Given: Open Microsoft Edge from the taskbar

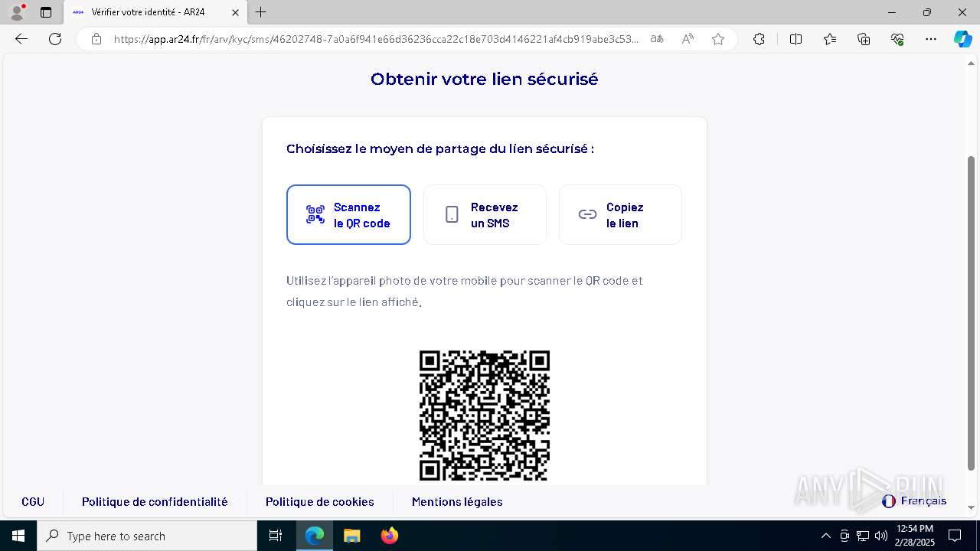Looking at the screenshot, I should pyautogui.click(x=315, y=536).
